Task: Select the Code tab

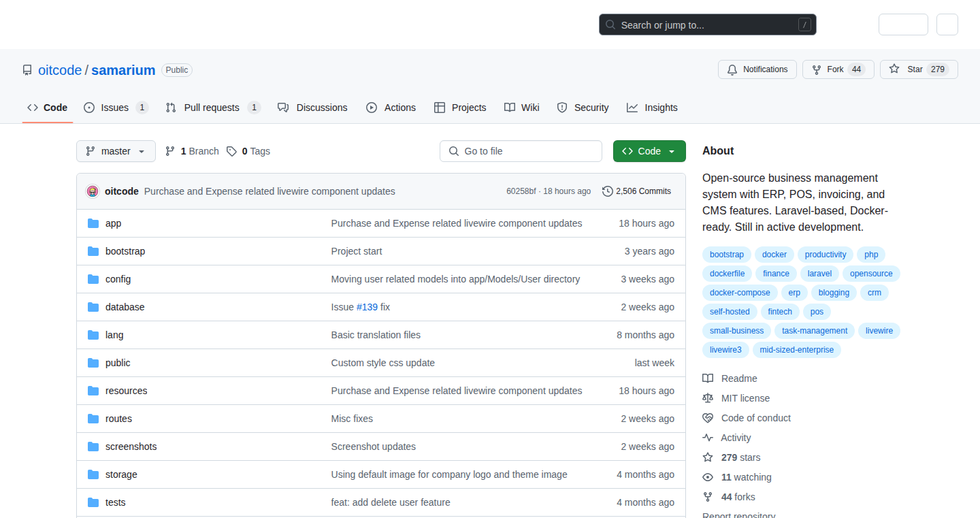Action: [48, 108]
